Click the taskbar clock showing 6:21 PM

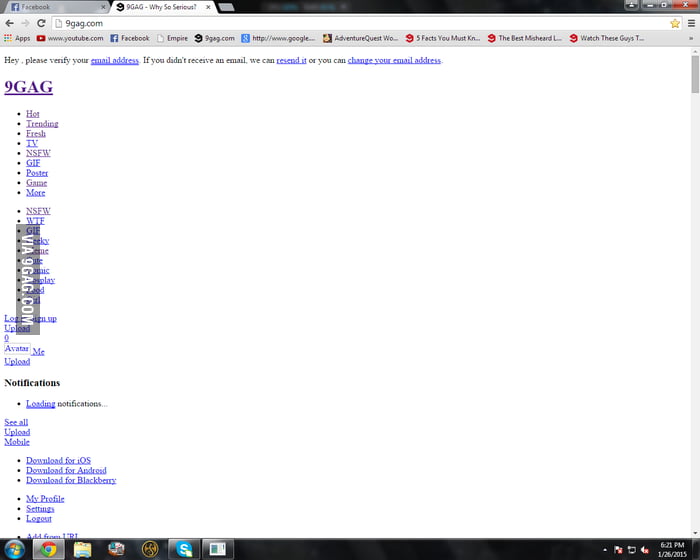pyautogui.click(x=672, y=549)
